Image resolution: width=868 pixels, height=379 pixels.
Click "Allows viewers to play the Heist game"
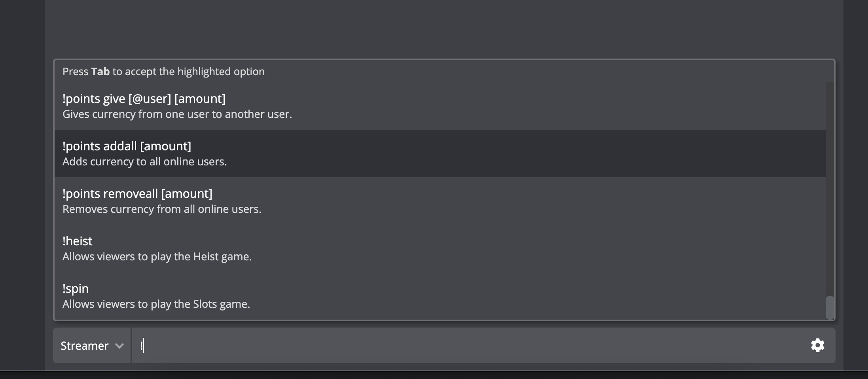pos(157,257)
